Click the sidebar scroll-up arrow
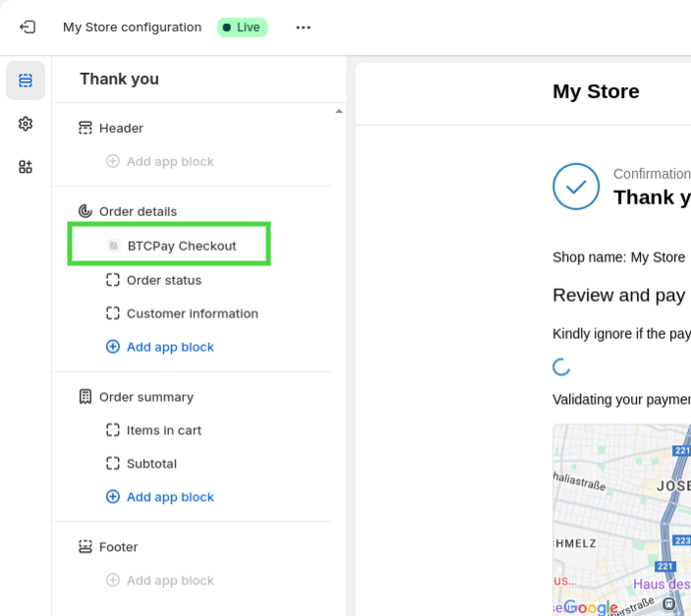This screenshot has height=616, width=691. click(x=339, y=111)
